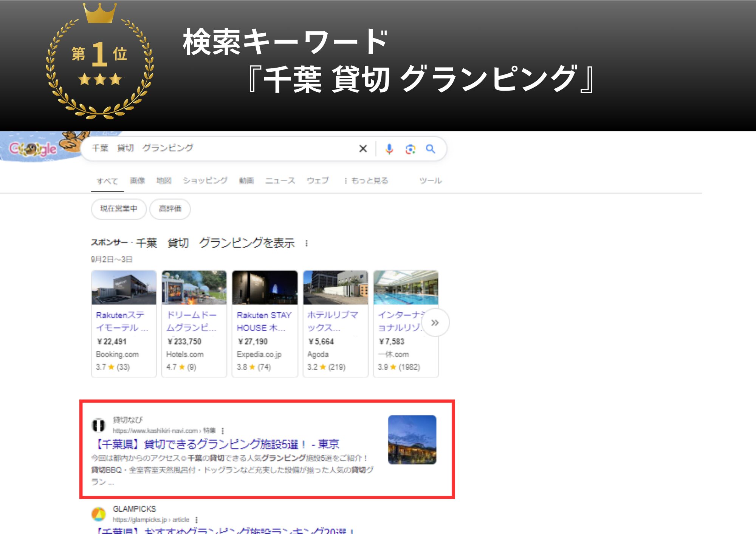
Task: Switch to the ニュース tab
Action: pos(280,181)
